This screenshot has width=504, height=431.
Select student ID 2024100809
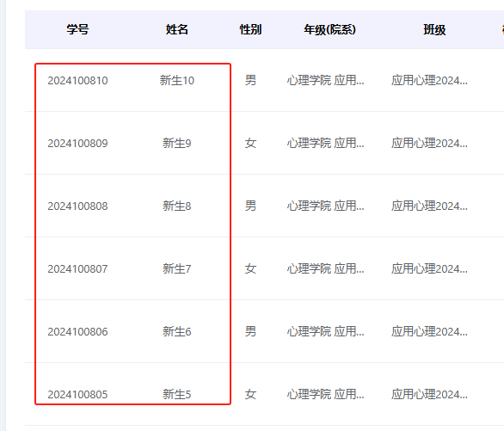click(x=77, y=143)
